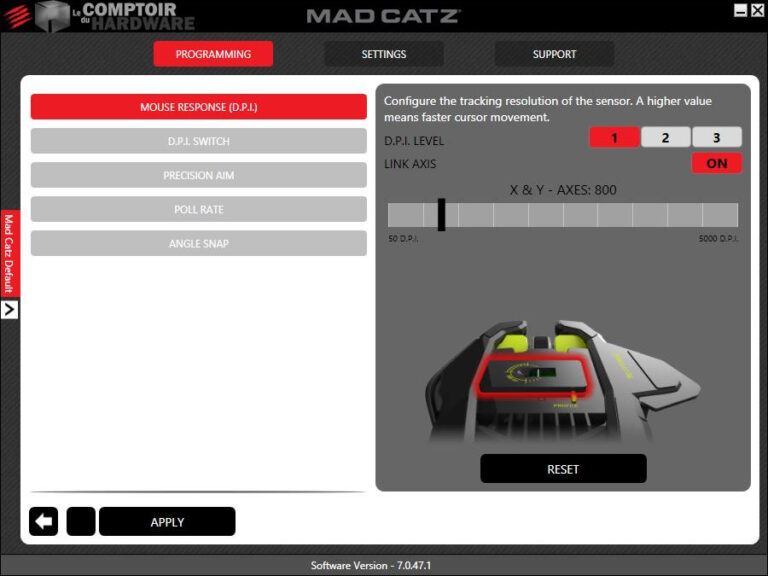This screenshot has height=576, width=768.
Task: Click the blank black square button beside Apply
Action: point(80,521)
